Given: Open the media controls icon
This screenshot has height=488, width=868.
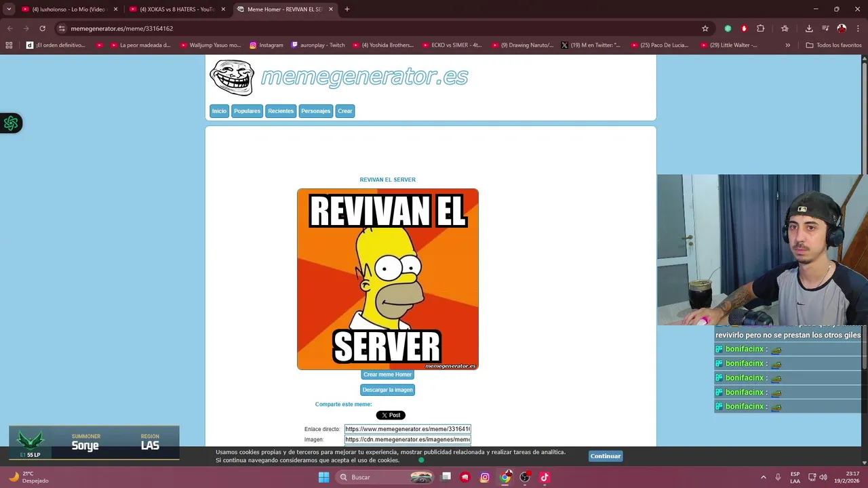Looking at the screenshot, I should tap(825, 28).
